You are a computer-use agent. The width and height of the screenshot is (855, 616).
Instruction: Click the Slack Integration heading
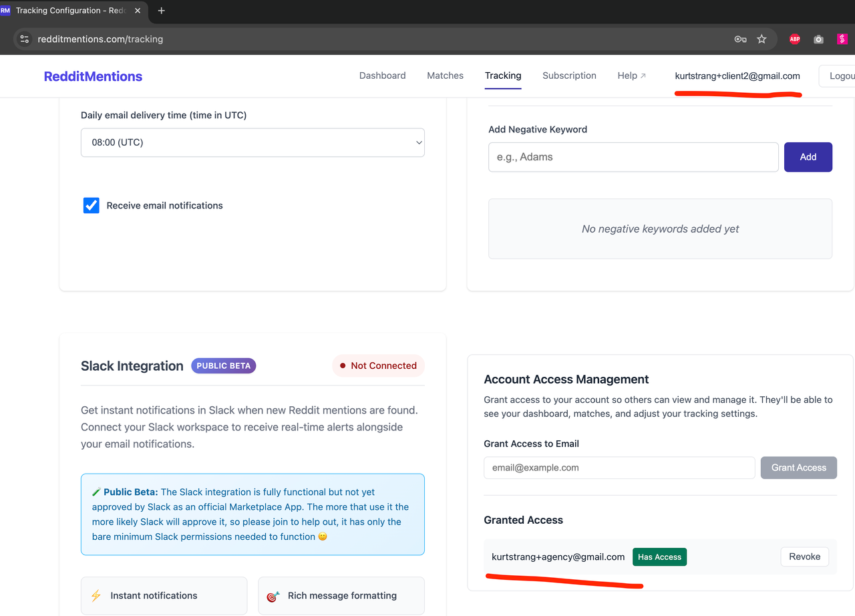132,365
